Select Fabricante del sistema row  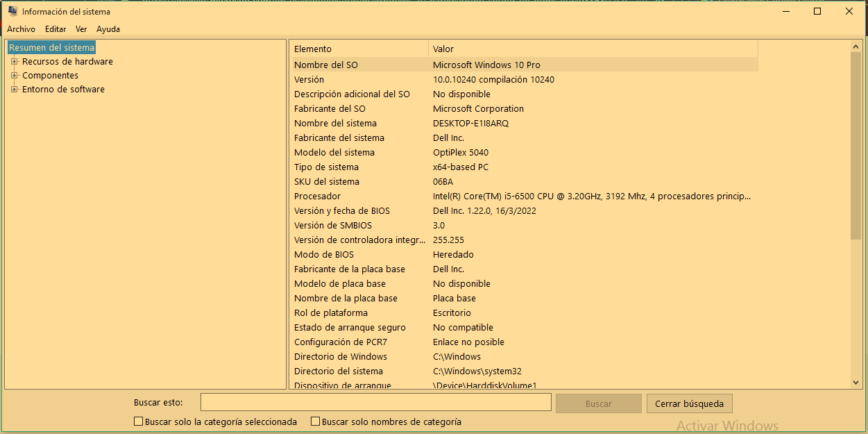click(x=524, y=137)
